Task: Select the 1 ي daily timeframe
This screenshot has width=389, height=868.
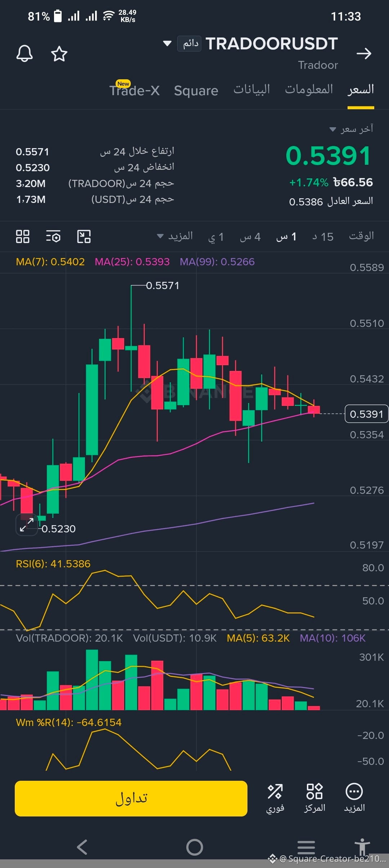Action: pos(216,237)
